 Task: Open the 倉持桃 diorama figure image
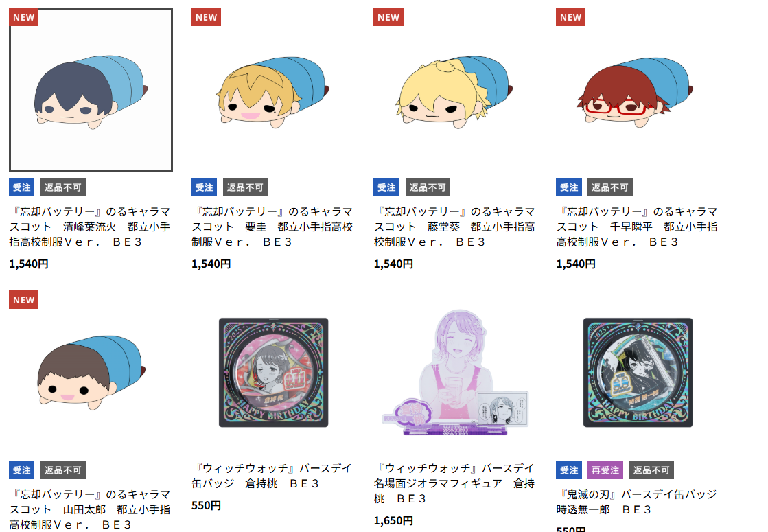(x=456, y=372)
